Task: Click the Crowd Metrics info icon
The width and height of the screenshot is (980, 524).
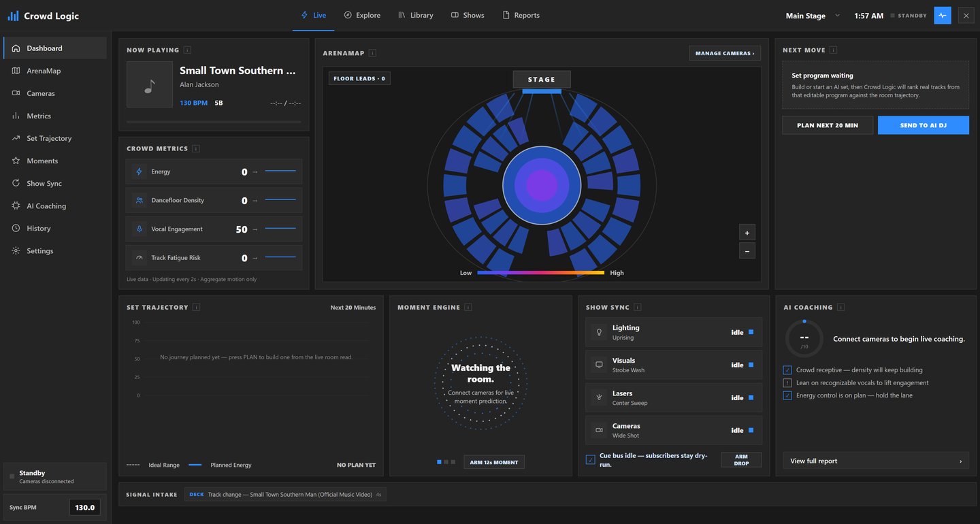Action: pyautogui.click(x=196, y=148)
